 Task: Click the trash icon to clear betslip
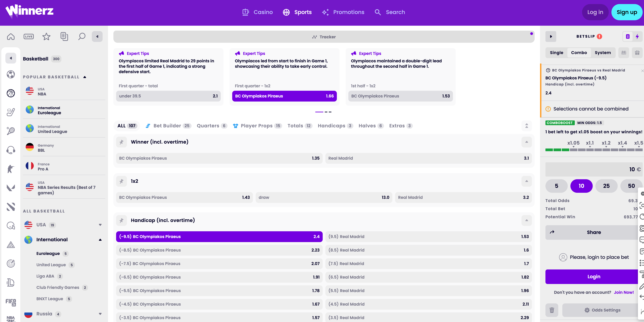pyautogui.click(x=552, y=310)
